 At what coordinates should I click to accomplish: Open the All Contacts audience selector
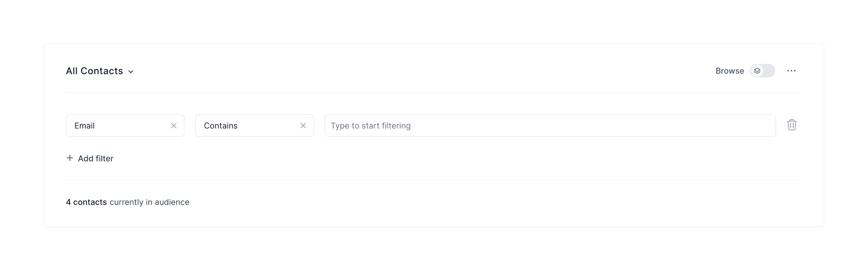99,71
